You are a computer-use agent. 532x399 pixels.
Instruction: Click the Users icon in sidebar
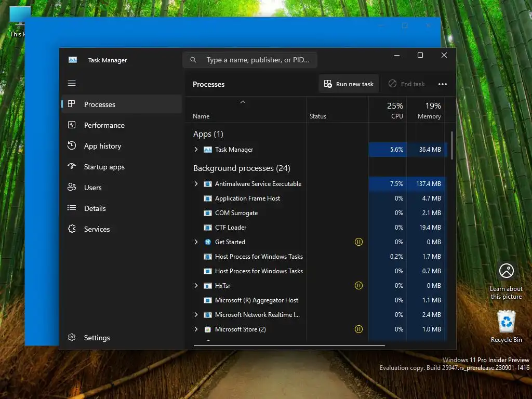[x=72, y=187]
